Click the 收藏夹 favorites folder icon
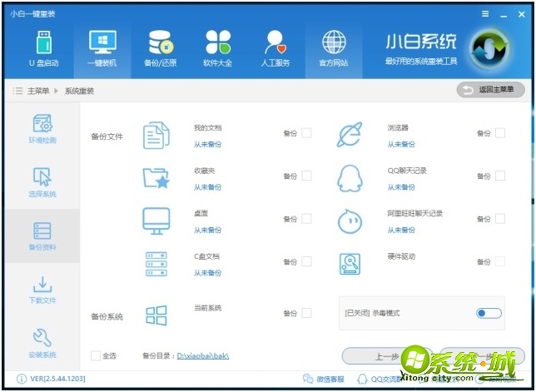The image size is (536, 392). coord(156,178)
